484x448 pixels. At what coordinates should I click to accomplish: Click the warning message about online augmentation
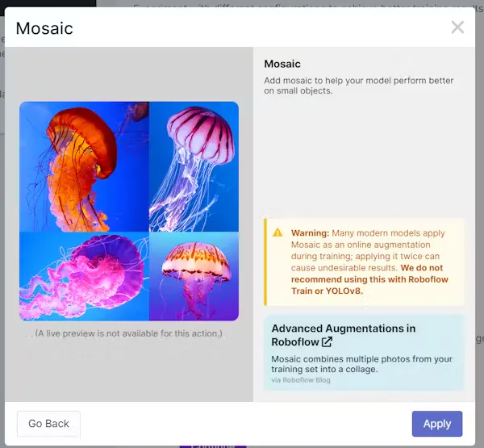368,250
